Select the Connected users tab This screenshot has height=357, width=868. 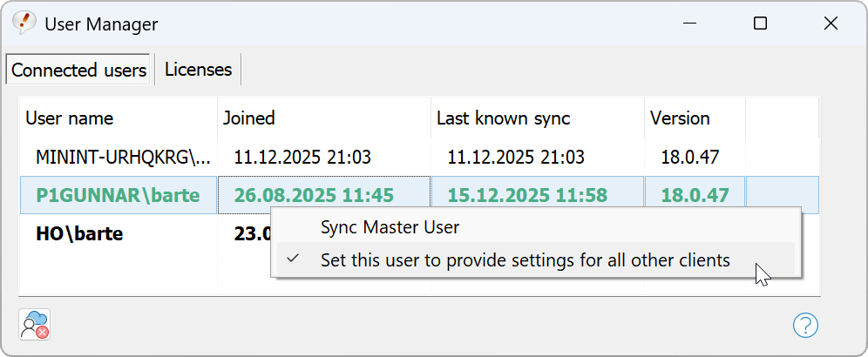pos(79,71)
